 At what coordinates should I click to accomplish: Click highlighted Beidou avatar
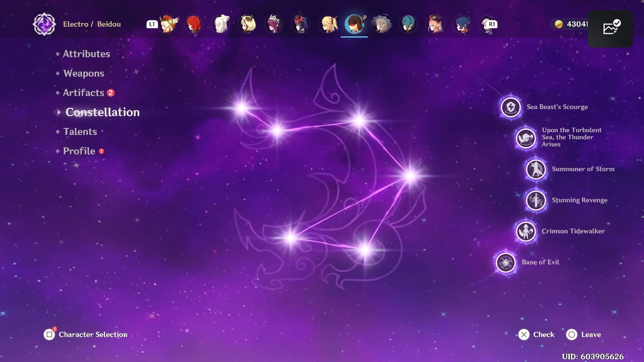pos(355,24)
